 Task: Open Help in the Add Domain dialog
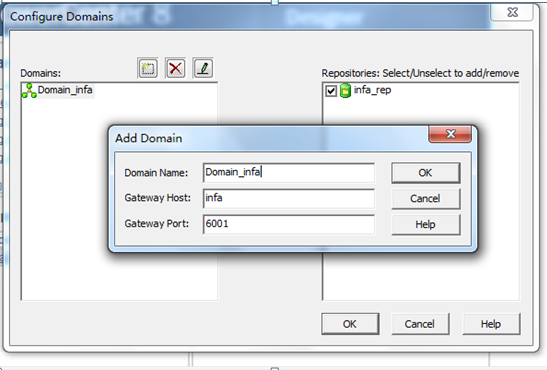tap(426, 224)
